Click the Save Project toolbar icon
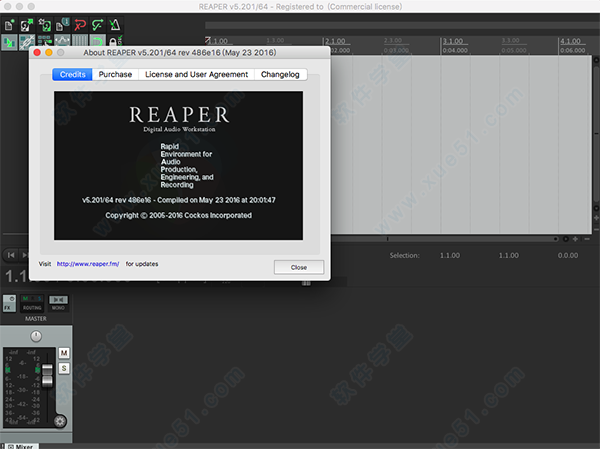 click(x=44, y=25)
